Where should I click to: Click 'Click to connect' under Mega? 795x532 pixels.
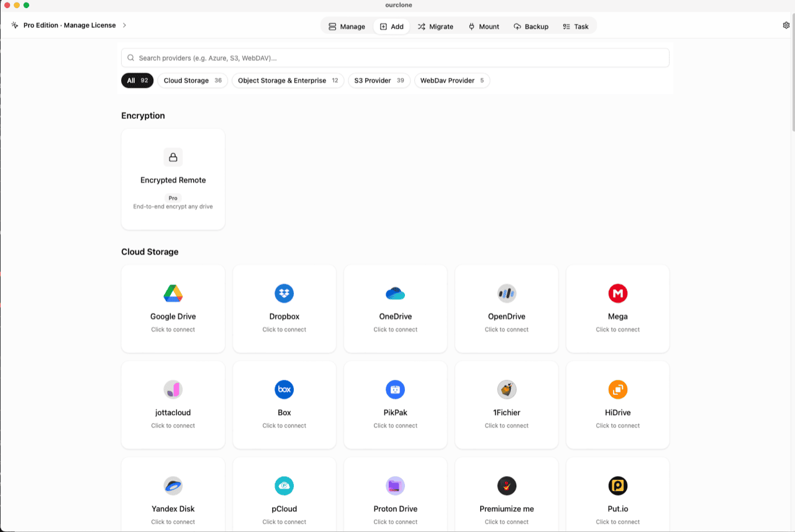[618, 330]
